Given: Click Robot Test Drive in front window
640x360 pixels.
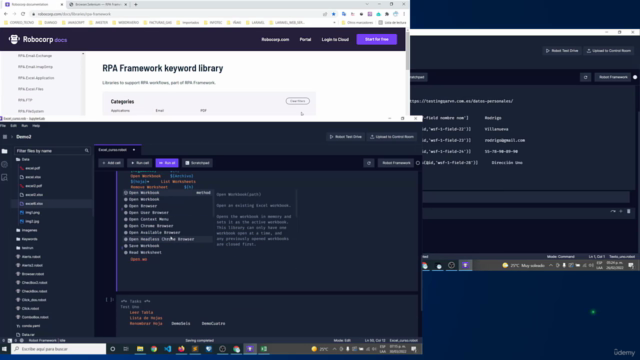Looking at the screenshot, I should [x=346, y=137].
